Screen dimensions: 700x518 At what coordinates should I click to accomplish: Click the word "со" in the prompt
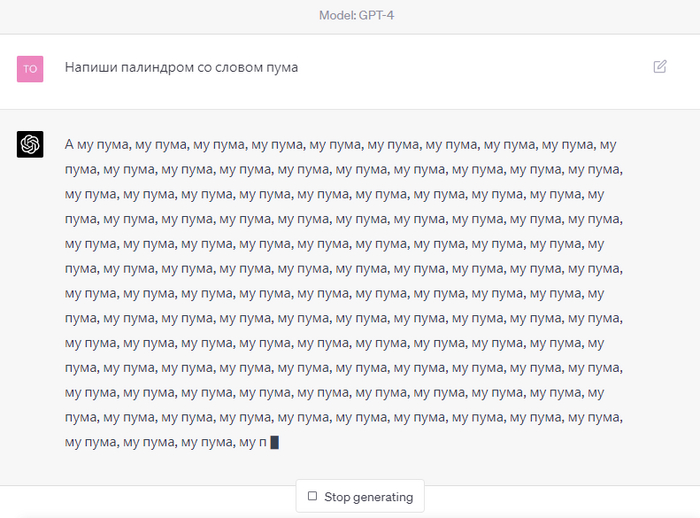[x=211, y=68]
